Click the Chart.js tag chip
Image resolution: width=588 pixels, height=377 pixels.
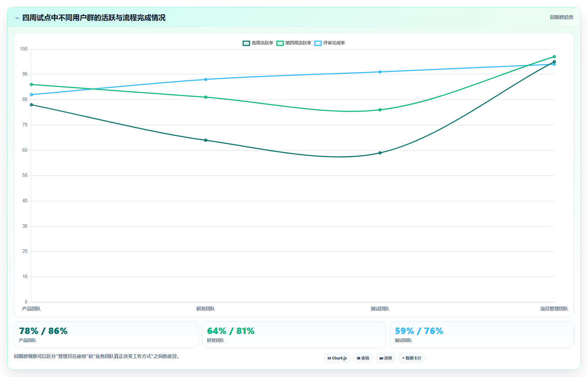tap(337, 358)
